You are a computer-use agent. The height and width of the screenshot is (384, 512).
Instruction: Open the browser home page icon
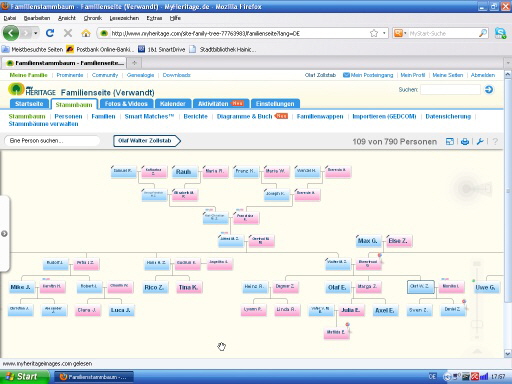tap(86, 33)
